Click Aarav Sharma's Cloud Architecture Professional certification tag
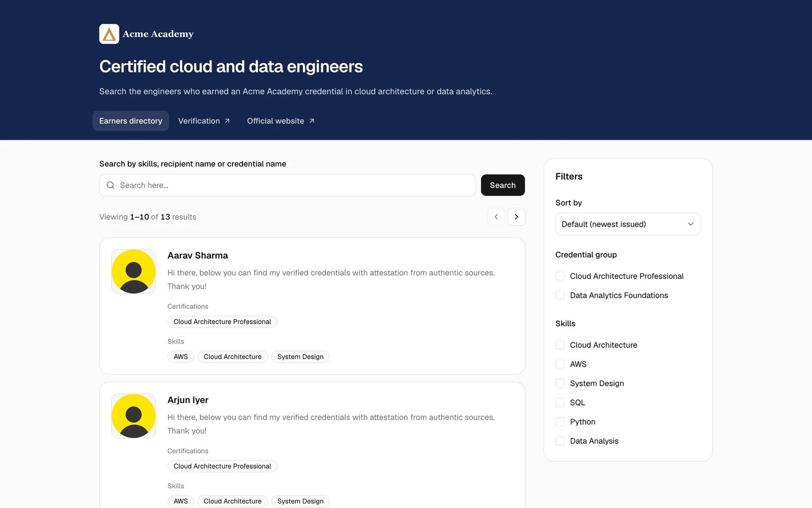This screenshot has width=812, height=508. point(222,322)
